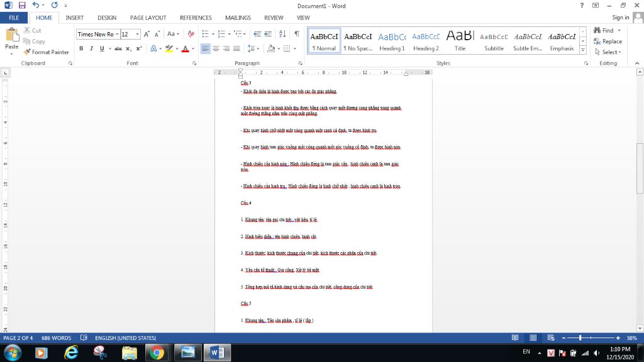644x362 pixels.
Task: Open the FILE tab
Action: coord(14,18)
